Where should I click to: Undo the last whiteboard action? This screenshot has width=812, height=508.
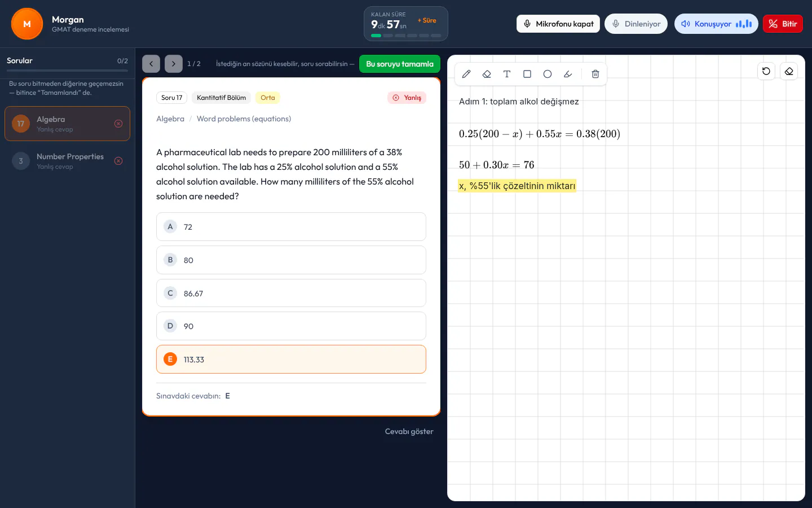point(766,71)
